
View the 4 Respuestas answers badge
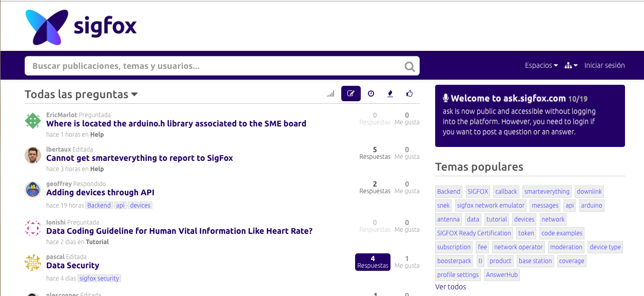coord(373,262)
